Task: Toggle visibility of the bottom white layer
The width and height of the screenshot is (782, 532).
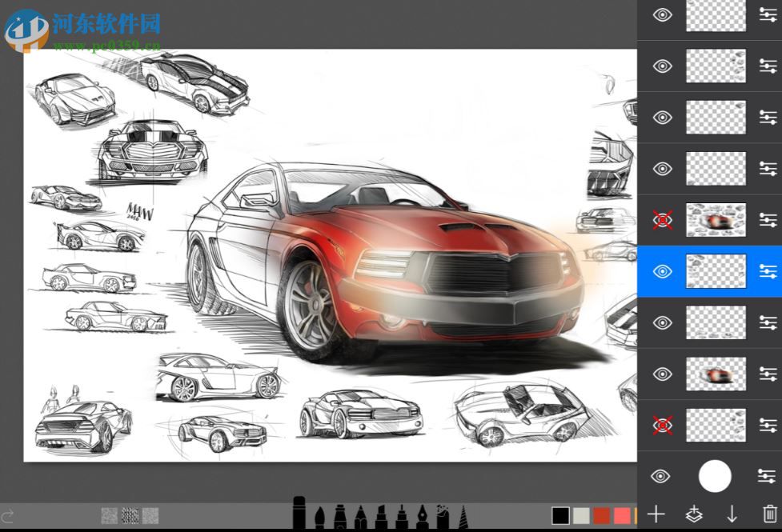Action: pos(661,476)
